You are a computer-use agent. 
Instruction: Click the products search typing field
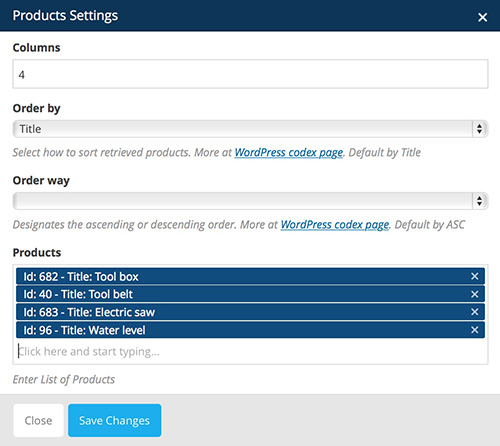[250, 352]
